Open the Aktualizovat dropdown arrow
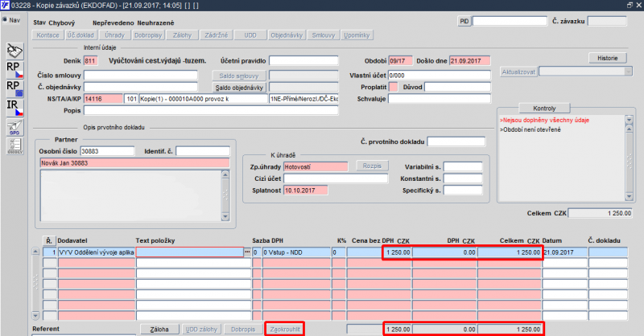 628,72
